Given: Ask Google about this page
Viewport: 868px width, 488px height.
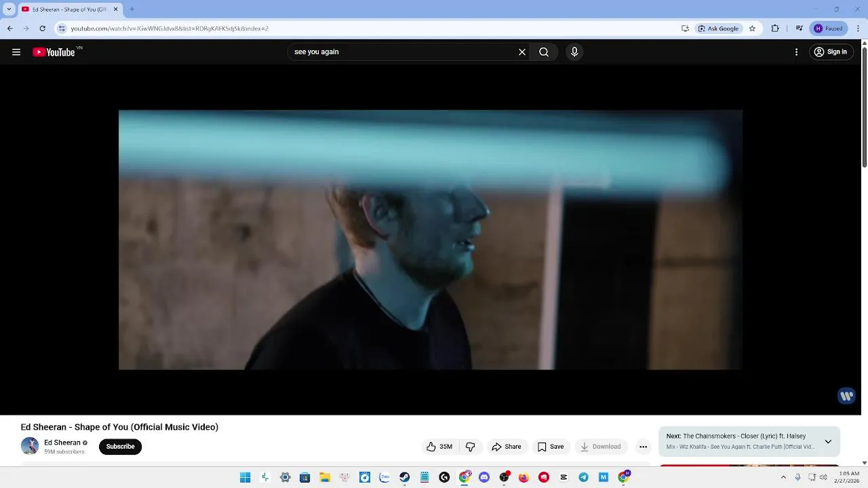Looking at the screenshot, I should pyautogui.click(x=718, y=28).
